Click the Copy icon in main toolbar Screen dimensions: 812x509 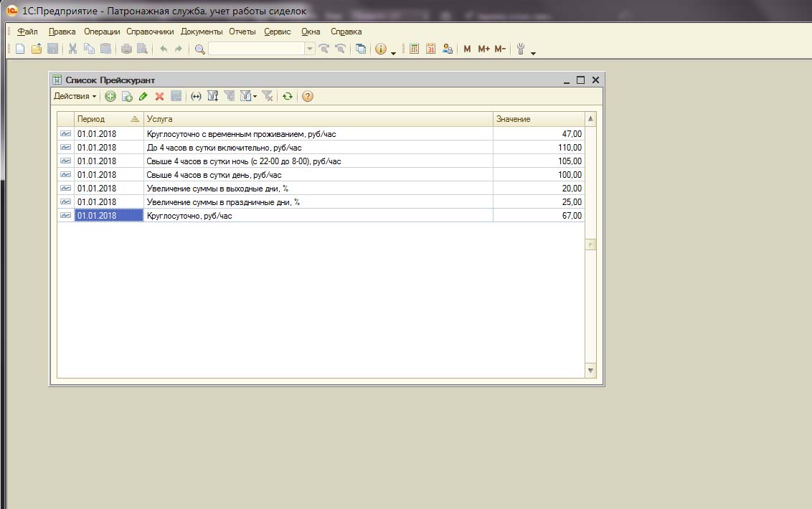pyautogui.click(x=89, y=49)
